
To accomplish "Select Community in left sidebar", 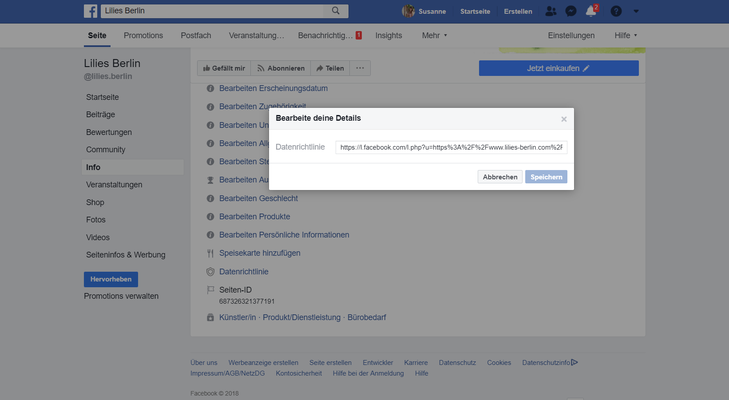I will coord(106,150).
